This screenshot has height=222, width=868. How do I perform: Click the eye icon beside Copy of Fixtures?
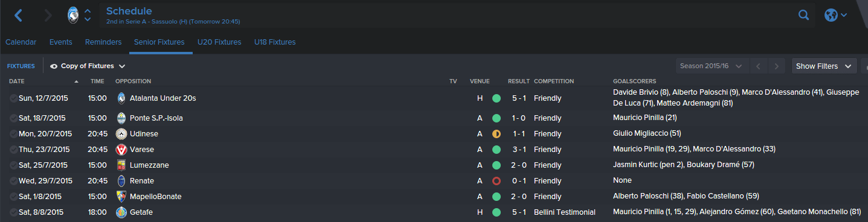(54, 66)
